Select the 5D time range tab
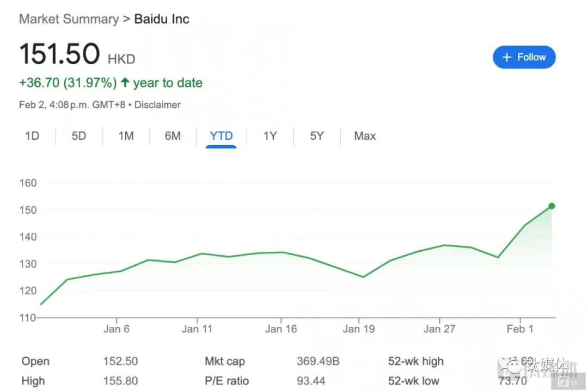 (79, 136)
